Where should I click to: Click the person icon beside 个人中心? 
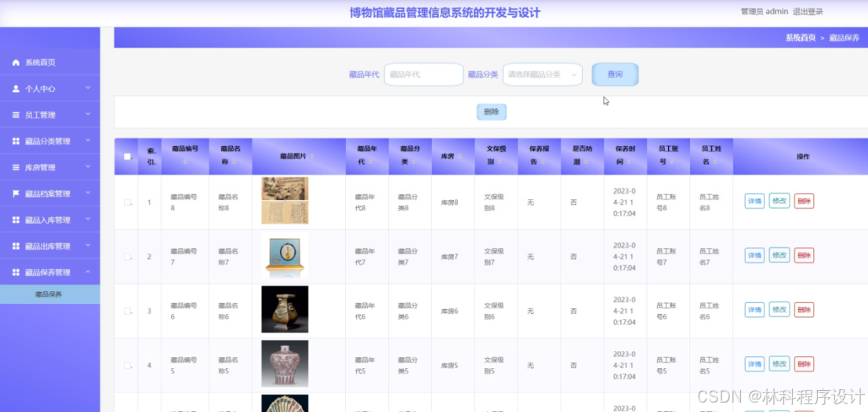[x=16, y=89]
